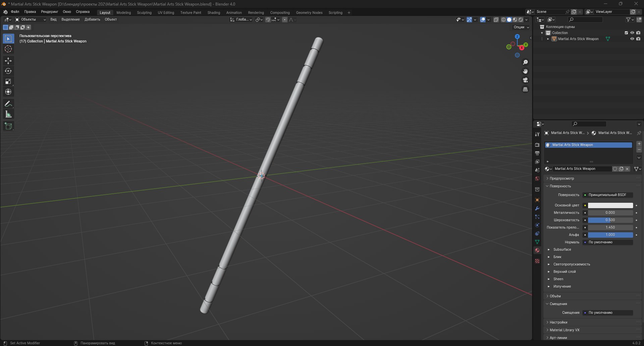Activate the Rotate tool
The height and width of the screenshot is (346, 644).
(8, 71)
